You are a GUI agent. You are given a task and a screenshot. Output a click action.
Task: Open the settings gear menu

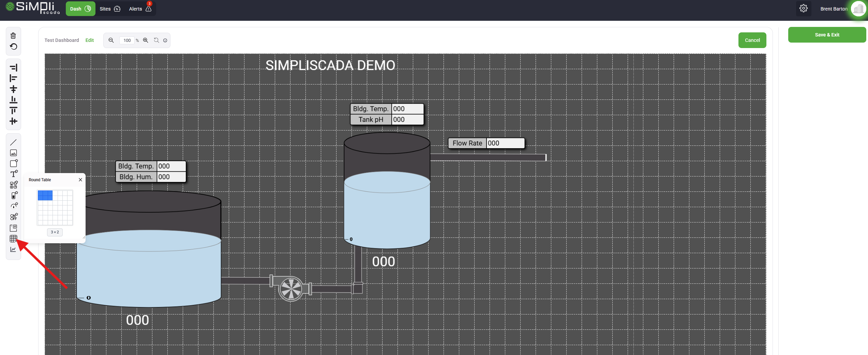pyautogui.click(x=803, y=9)
